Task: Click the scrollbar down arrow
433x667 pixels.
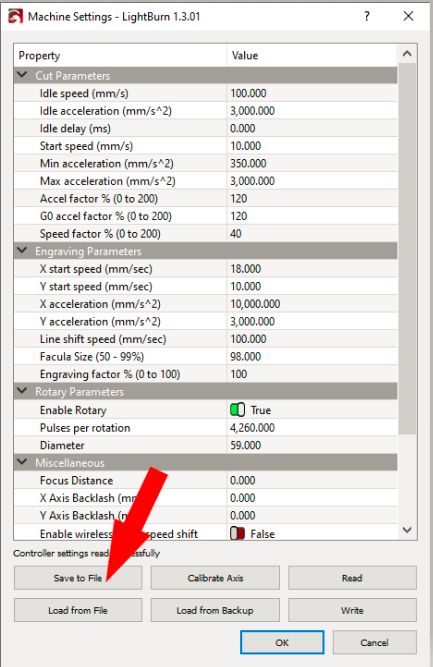Action: (407, 530)
